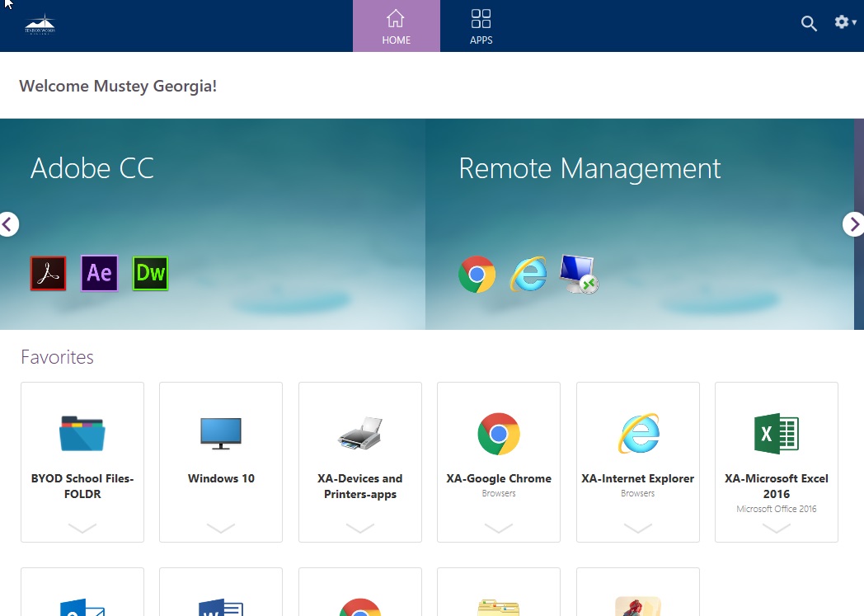Click Browsers text under XA-Internet Explorer
Image resolution: width=864 pixels, height=616 pixels.
pyautogui.click(x=638, y=494)
